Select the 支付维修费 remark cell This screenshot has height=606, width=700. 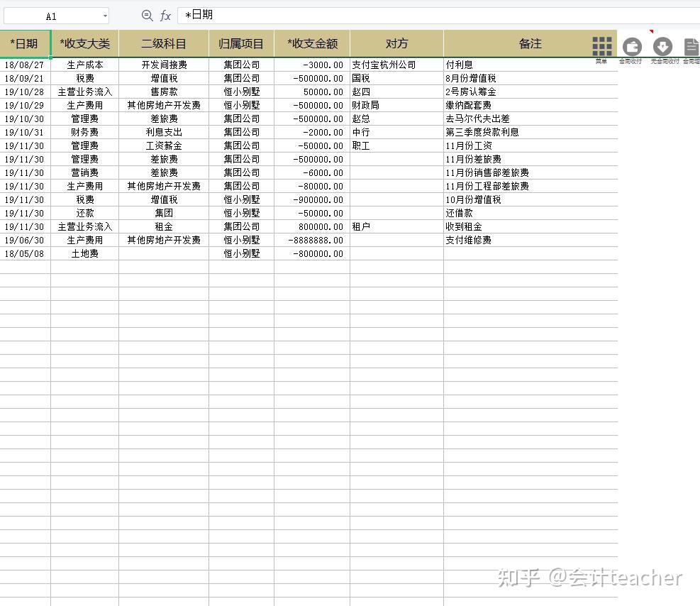tap(530, 241)
